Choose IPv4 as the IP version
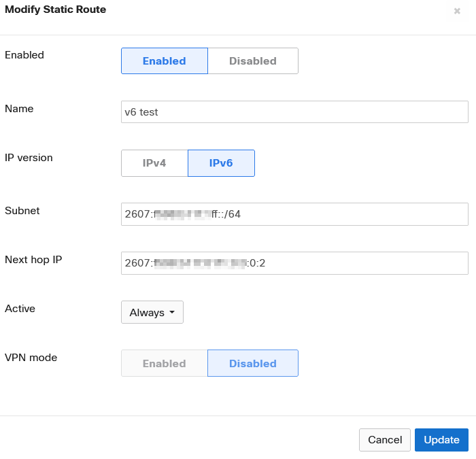 154,163
